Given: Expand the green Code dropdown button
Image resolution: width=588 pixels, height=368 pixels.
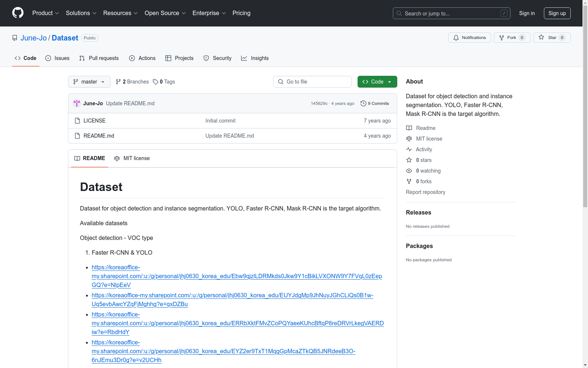Looking at the screenshot, I should [x=377, y=82].
